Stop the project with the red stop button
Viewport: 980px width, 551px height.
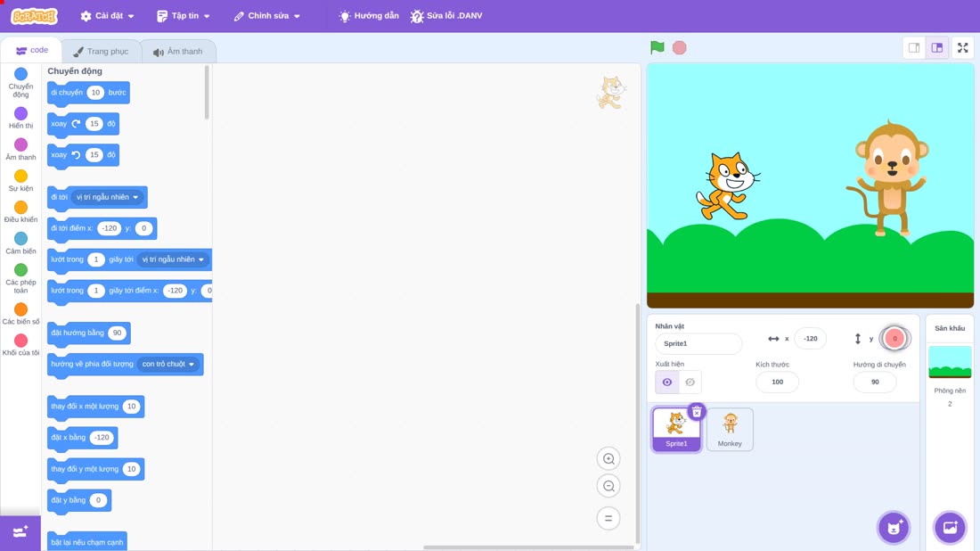[680, 47]
